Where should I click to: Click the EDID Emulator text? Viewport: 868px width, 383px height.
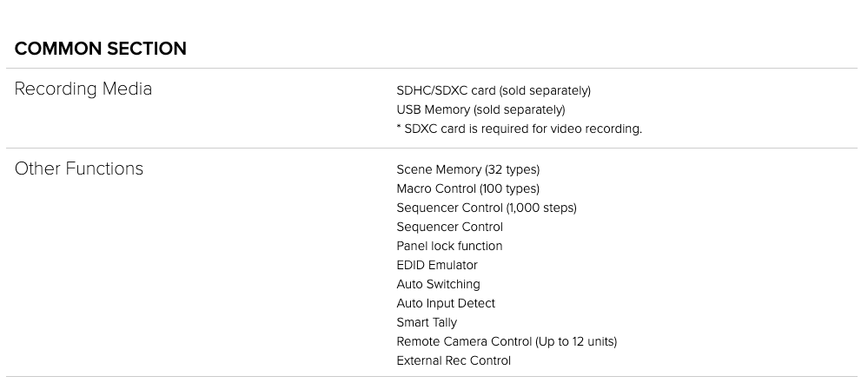tap(437, 265)
